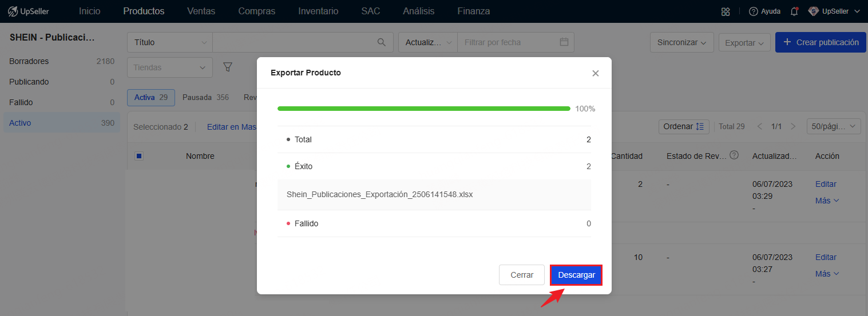Click the funnel filter icon
This screenshot has width=868, height=316.
(227, 67)
